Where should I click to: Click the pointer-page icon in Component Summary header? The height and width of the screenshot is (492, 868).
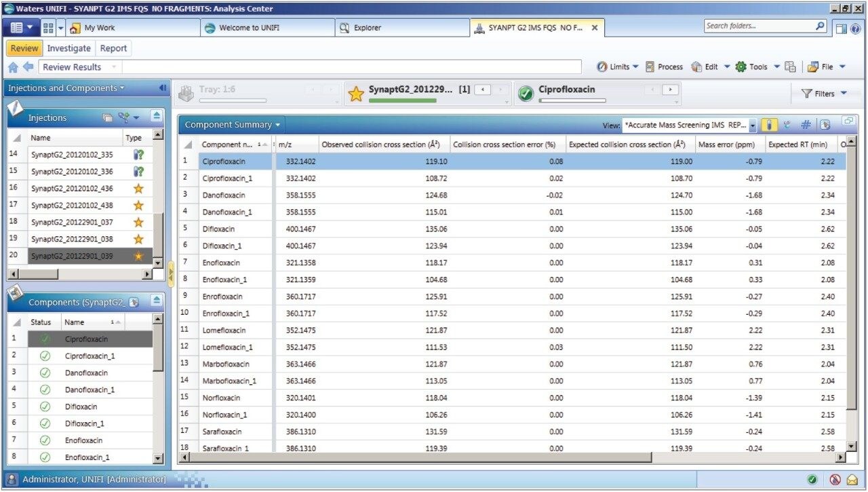[x=825, y=125]
